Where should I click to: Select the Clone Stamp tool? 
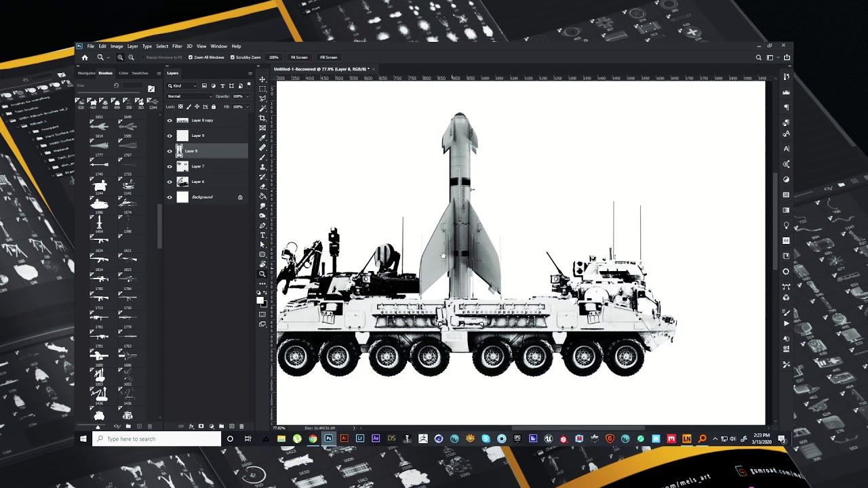point(262,167)
